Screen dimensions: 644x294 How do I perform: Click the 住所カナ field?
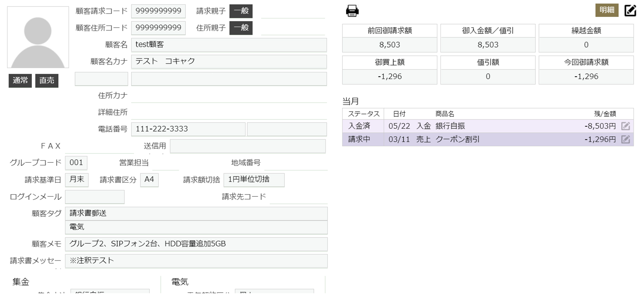pyautogui.click(x=229, y=96)
